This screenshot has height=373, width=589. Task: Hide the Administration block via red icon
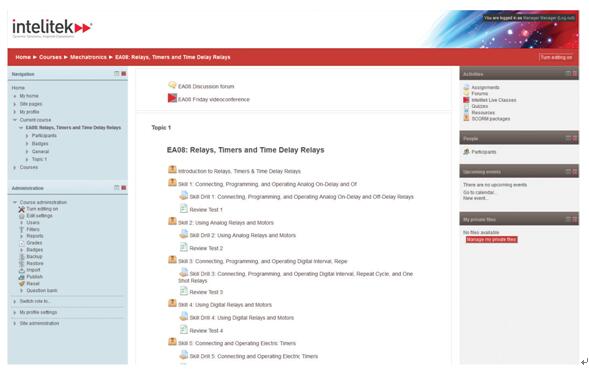(x=124, y=188)
